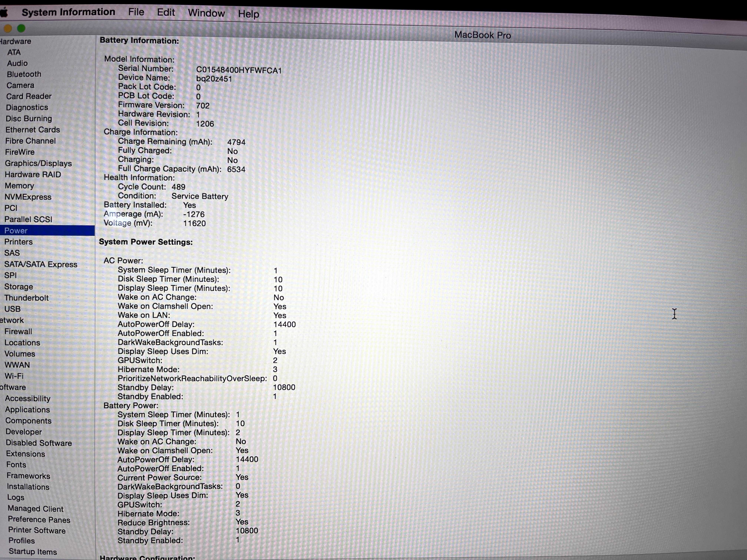
Task: Open the Apple menu icon
Action: (x=3, y=12)
